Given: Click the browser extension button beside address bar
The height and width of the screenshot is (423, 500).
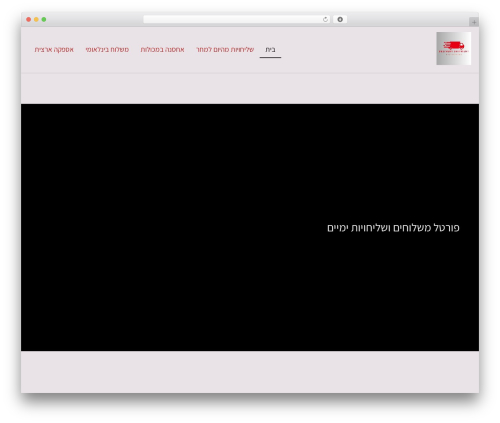Looking at the screenshot, I should coord(340,20).
